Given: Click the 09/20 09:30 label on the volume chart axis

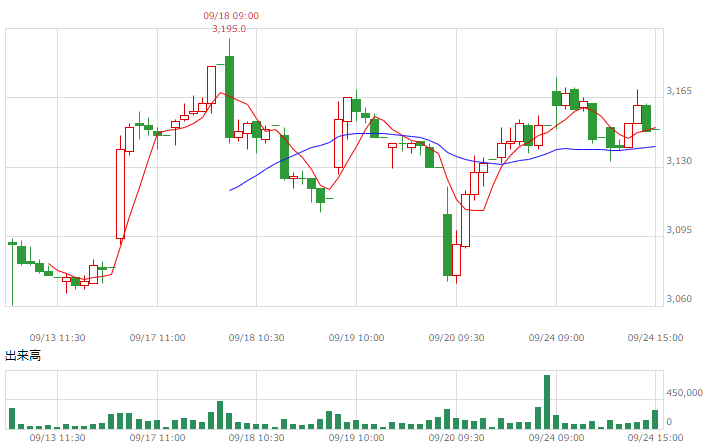Looking at the screenshot, I should 456,438.
